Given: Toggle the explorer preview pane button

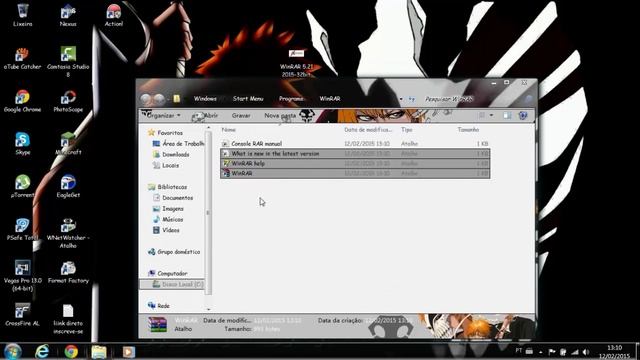Looking at the screenshot, I should [x=507, y=116].
